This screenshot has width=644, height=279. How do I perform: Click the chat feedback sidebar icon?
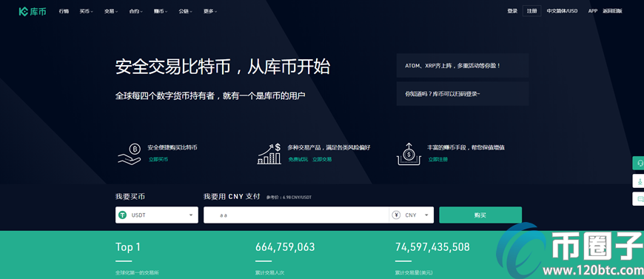[x=639, y=199]
